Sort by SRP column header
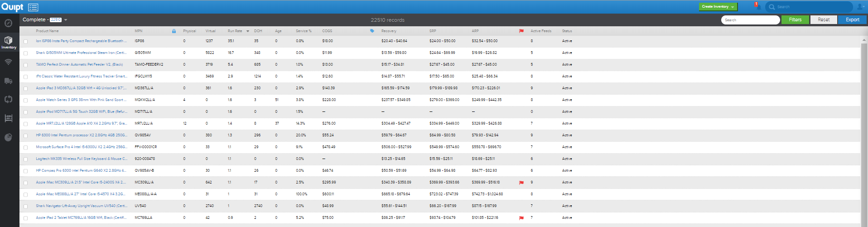 tap(433, 31)
